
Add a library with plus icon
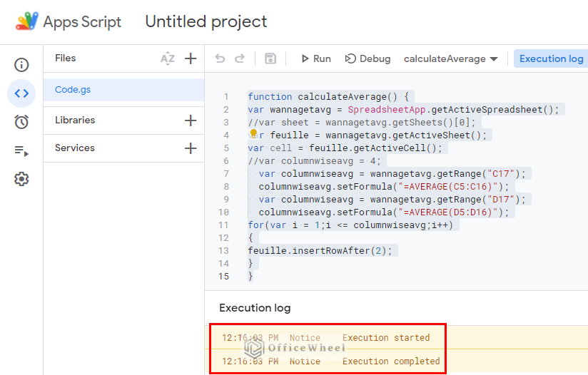coord(191,120)
